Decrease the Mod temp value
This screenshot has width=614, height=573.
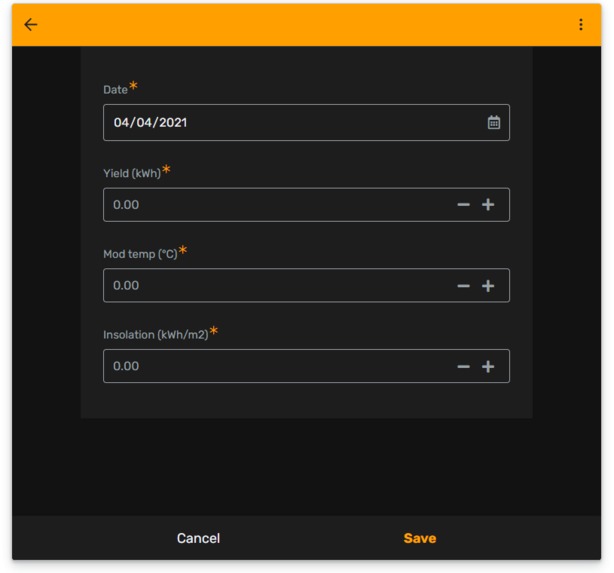coord(463,286)
